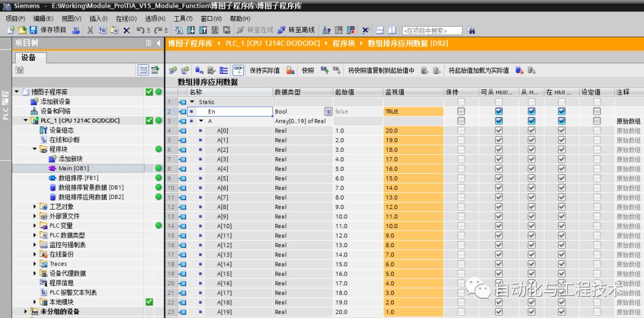
Task: Click the Load start values as actual values icon
Action: click(519, 71)
